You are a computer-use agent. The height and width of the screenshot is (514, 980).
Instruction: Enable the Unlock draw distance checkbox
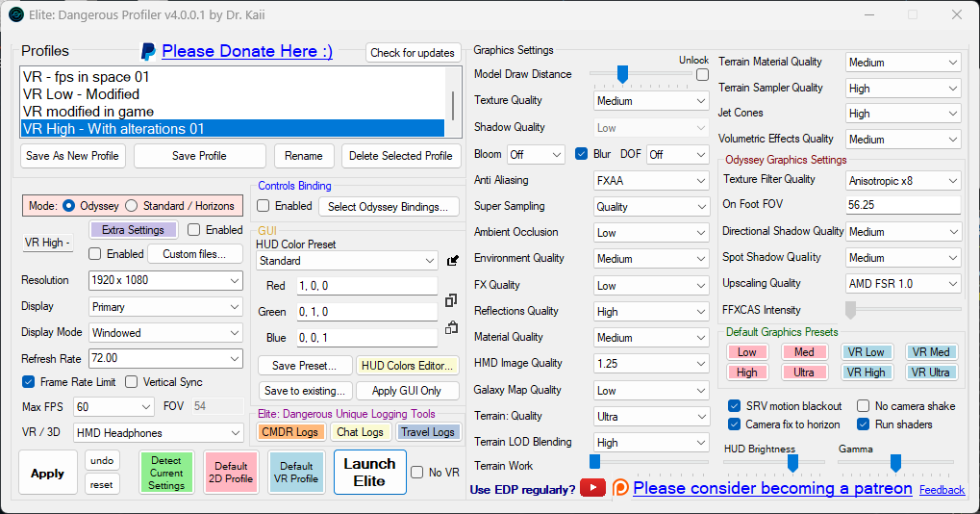702,74
